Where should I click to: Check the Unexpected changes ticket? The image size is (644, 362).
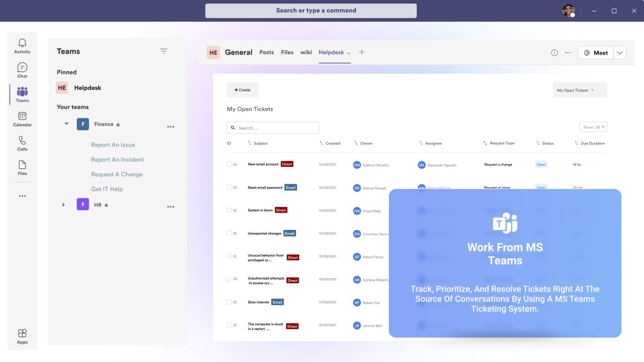click(x=229, y=233)
